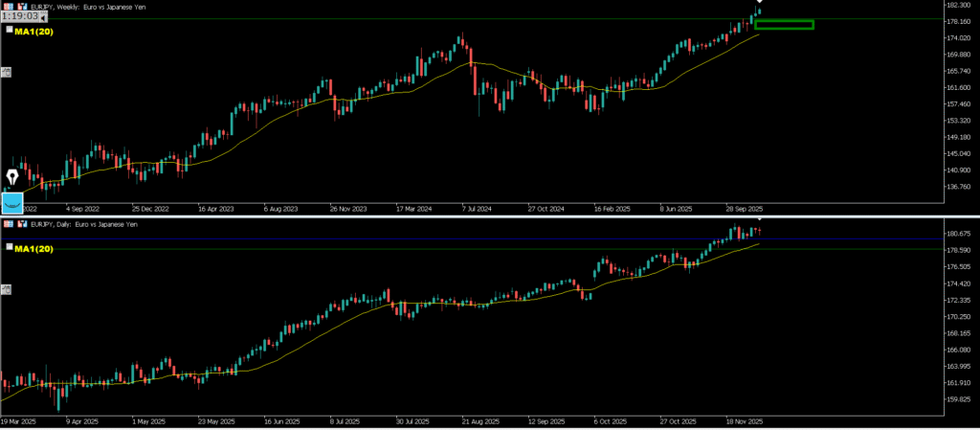Click first grid icon in weekly chart title
The height and width of the screenshot is (430, 980).
(9, 6)
